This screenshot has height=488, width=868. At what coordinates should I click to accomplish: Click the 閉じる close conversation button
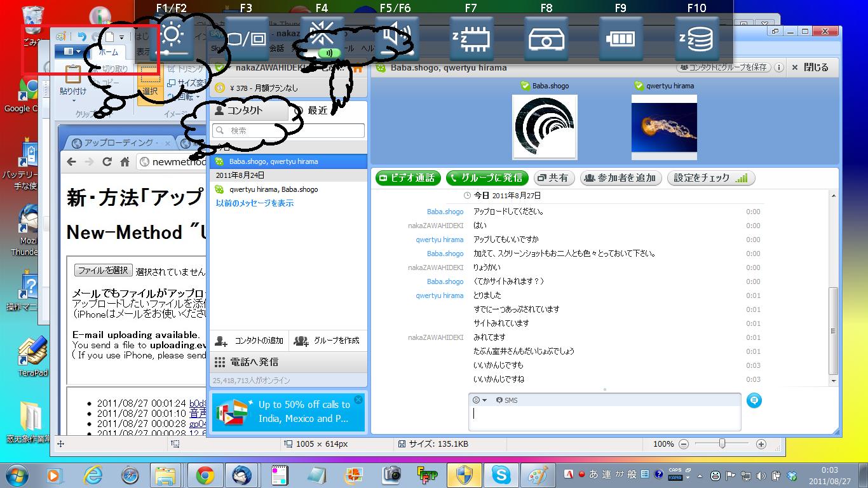click(810, 67)
